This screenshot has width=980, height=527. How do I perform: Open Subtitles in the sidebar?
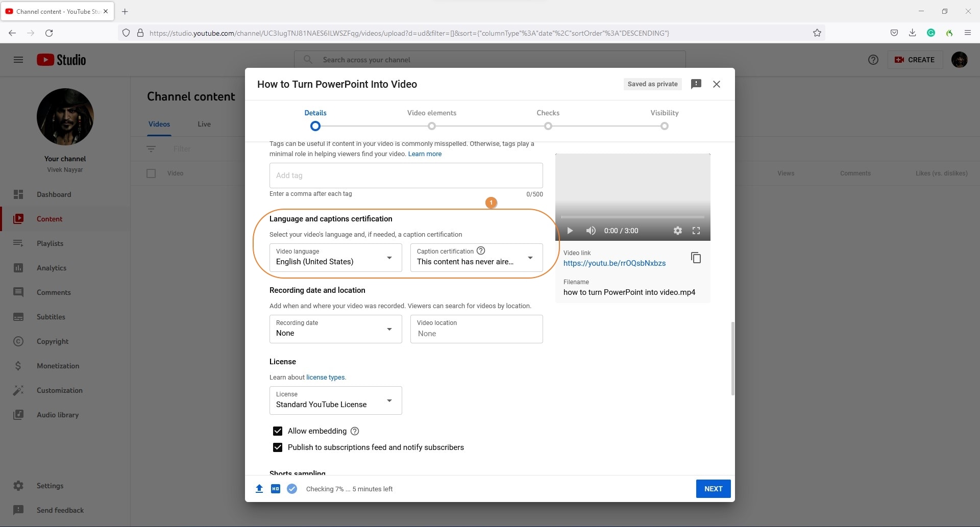(65, 317)
